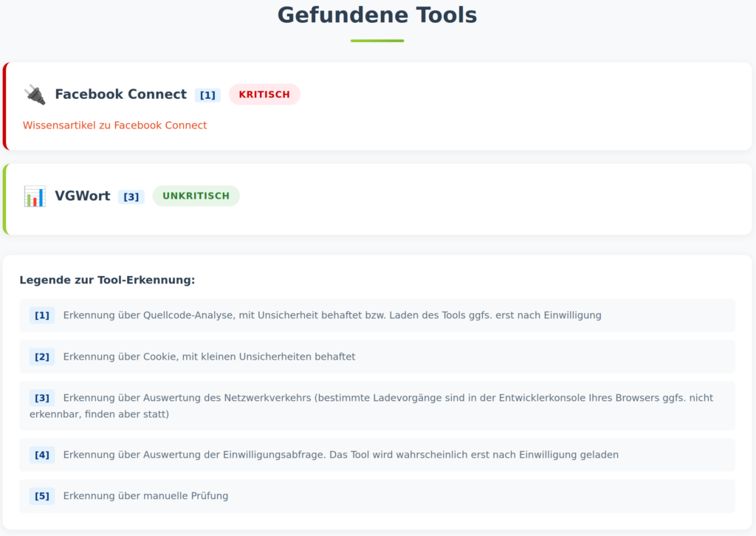Click the [1] badge in the legend
756x536 pixels.
[x=42, y=315]
